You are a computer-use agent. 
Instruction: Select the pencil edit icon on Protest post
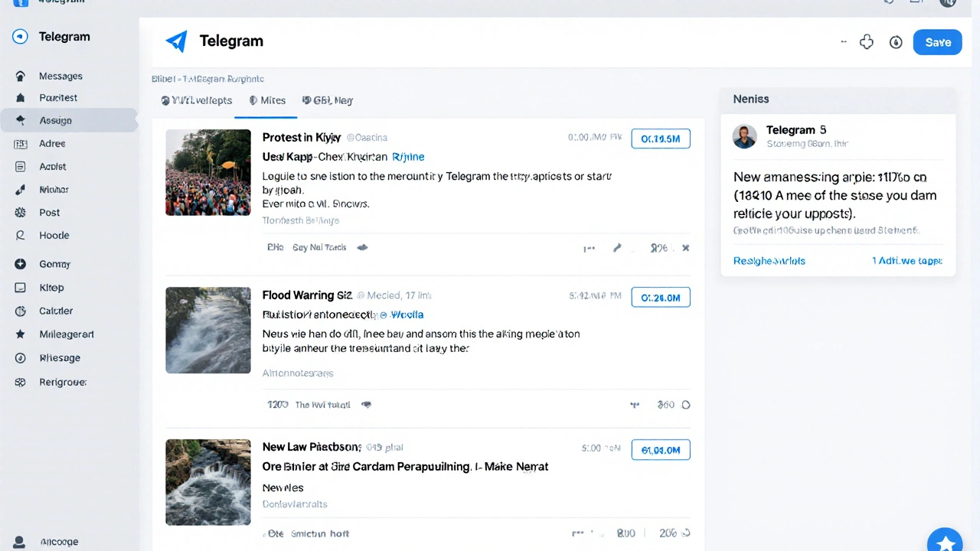[x=617, y=247]
